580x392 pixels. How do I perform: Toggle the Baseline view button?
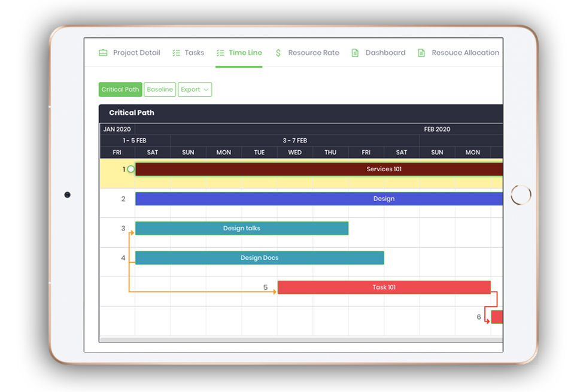point(160,90)
